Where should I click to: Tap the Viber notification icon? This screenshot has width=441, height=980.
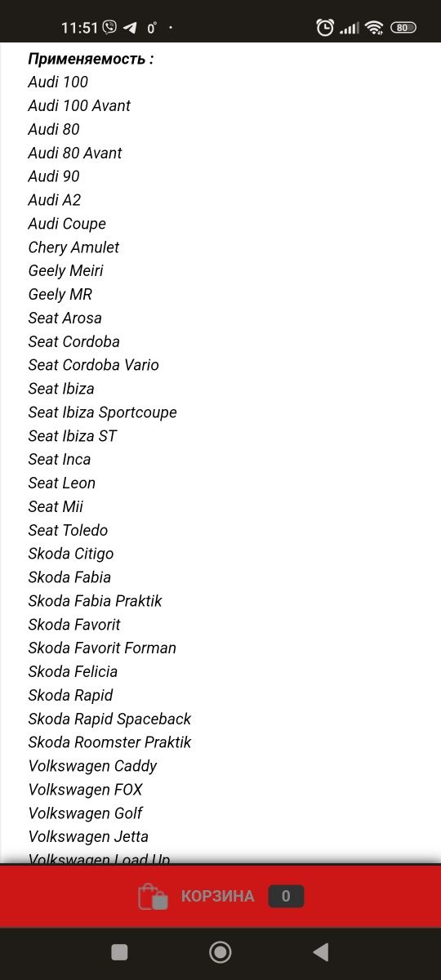(110, 27)
